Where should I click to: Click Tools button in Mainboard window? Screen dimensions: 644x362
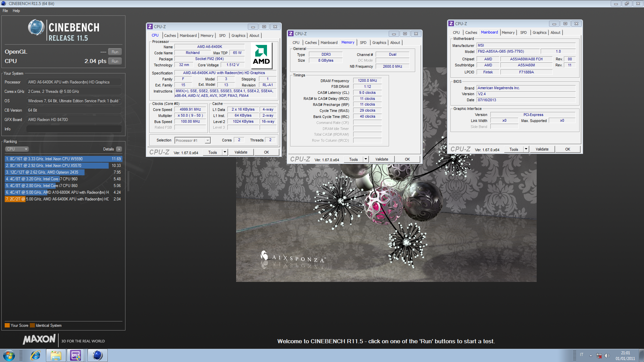tap(514, 149)
